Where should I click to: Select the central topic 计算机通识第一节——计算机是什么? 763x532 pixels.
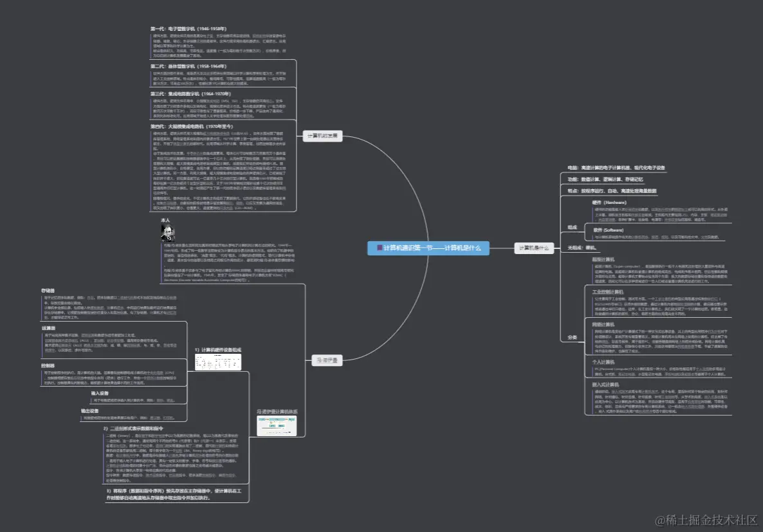(x=428, y=248)
